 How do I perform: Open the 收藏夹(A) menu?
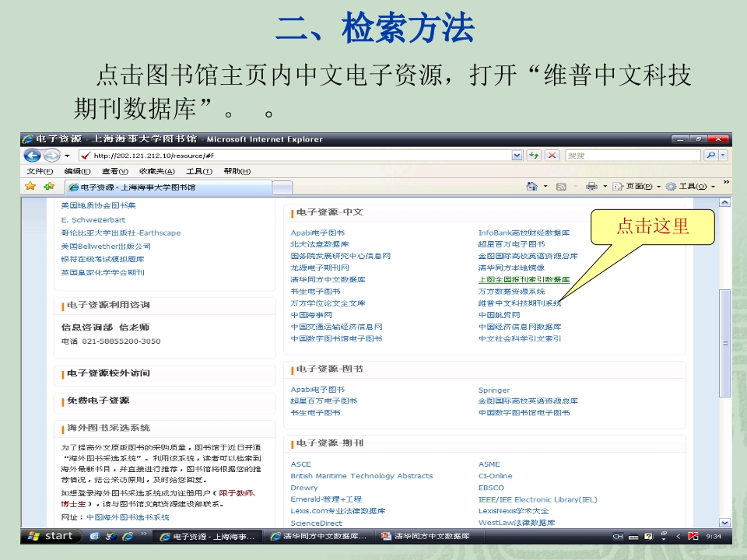coord(156,171)
